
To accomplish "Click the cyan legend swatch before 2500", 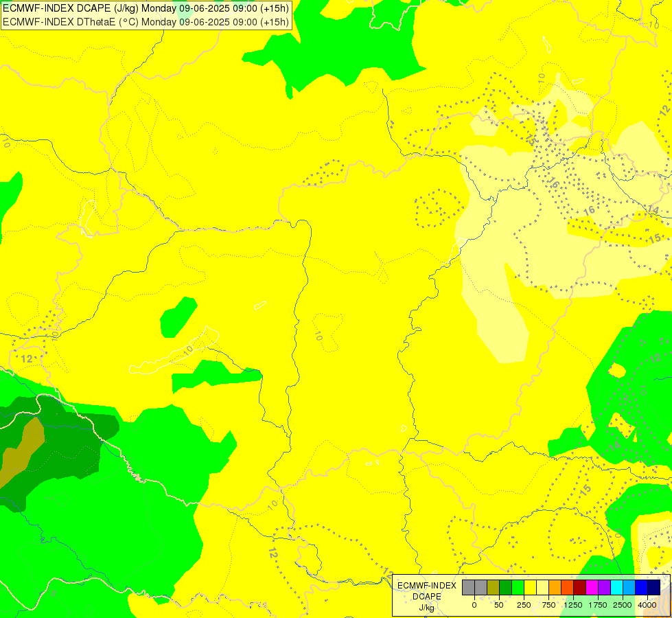I will (616, 588).
